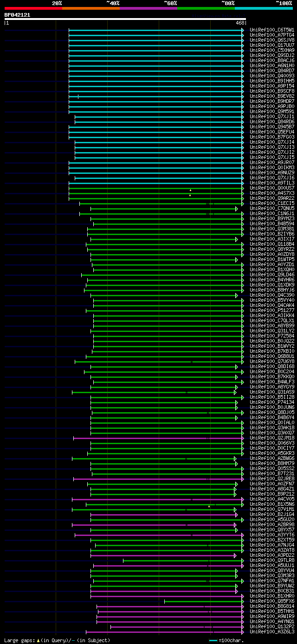Select the UniRef100_A9JR07 label
Image resolution: width=297 pixels, height=644 pixels.
(x=272, y=162)
